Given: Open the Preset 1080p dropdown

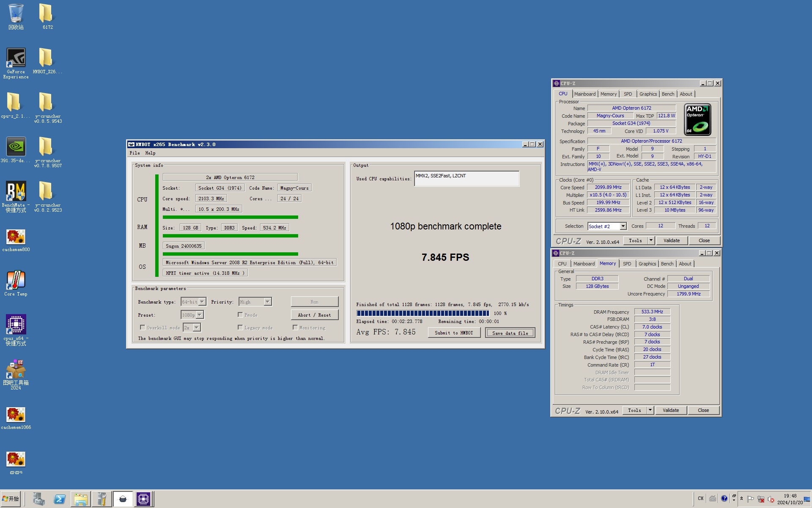Looking at the screenshot, I should pos(192,315).
